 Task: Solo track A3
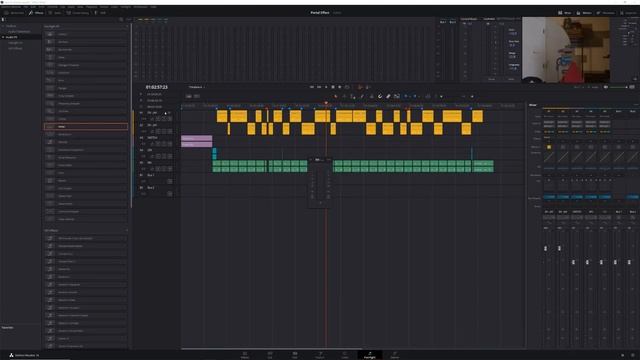coord(164,144)
